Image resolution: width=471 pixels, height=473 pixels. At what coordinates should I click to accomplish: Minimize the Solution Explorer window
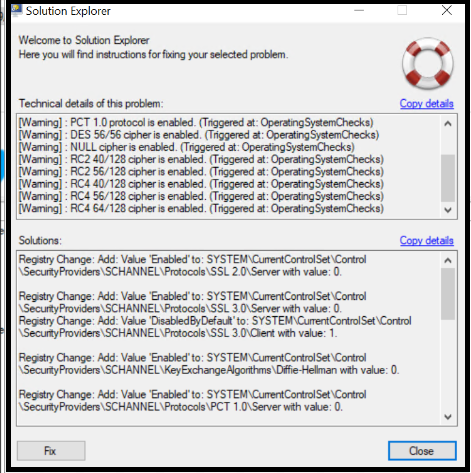pos(359,11)
